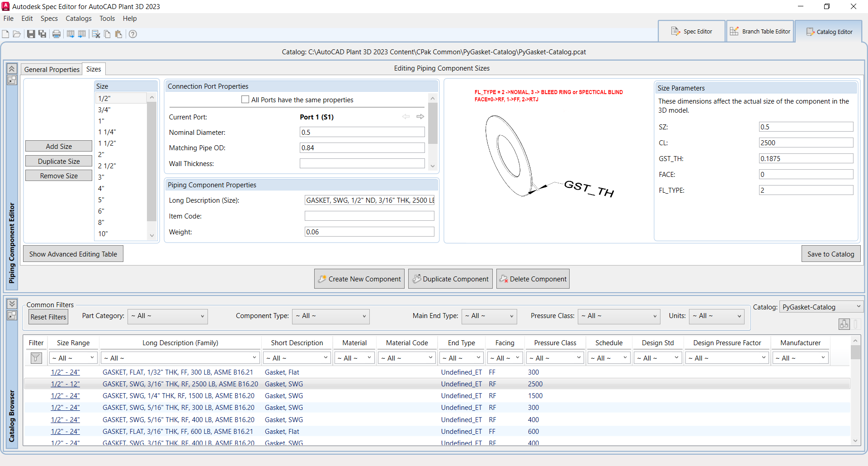Click the Save icon in the toolbar
The image size is (868, 466).
coord(31,34)
